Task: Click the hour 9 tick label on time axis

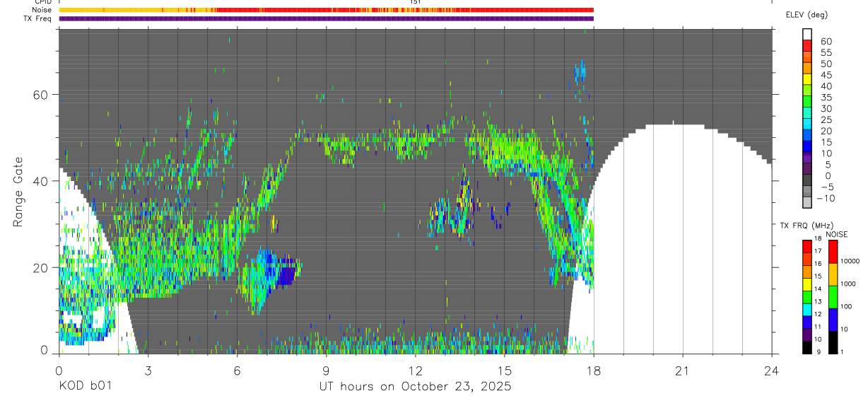Action: tap(326, 370)
